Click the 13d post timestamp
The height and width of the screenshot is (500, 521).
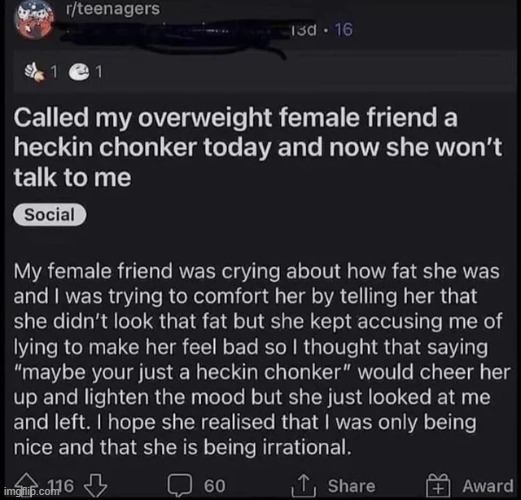point(303,30)
